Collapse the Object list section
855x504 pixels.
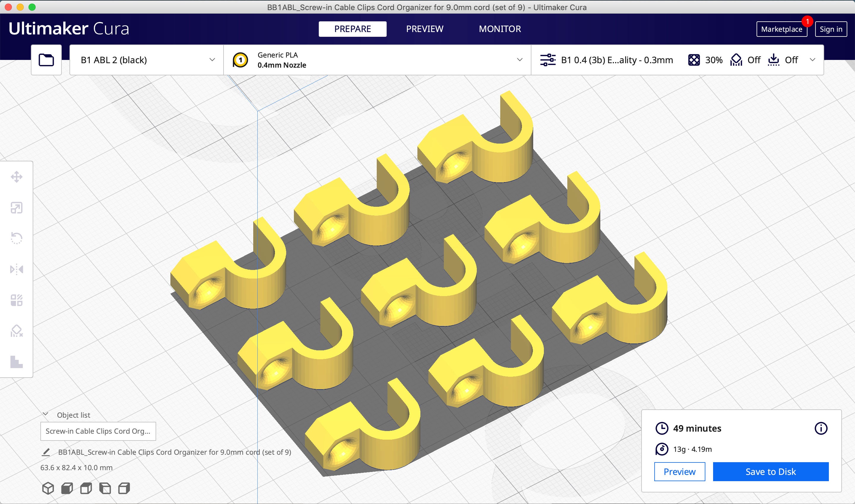45,414
